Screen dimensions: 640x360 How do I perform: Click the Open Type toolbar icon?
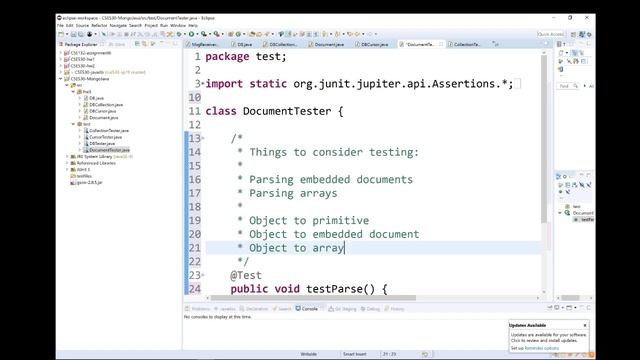point(252,34)
